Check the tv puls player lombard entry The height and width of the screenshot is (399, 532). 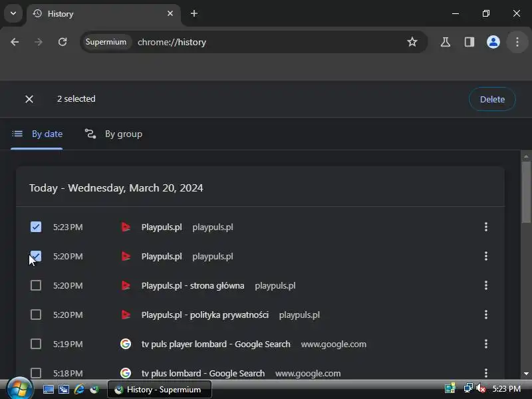click(x=36, y=344)
